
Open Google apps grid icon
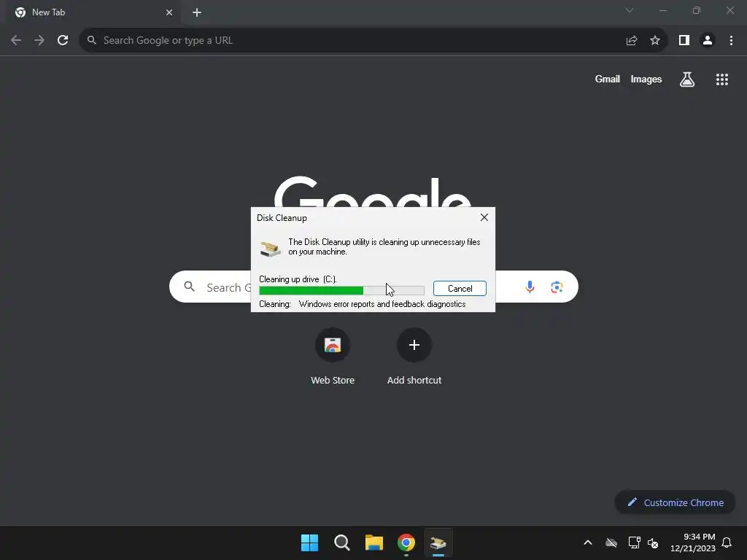[x=721, y=79]
